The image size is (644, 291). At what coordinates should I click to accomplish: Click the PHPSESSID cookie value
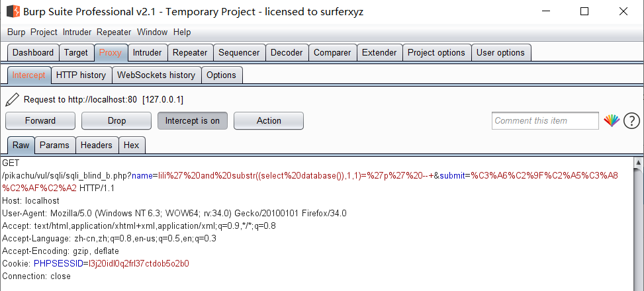139,263
